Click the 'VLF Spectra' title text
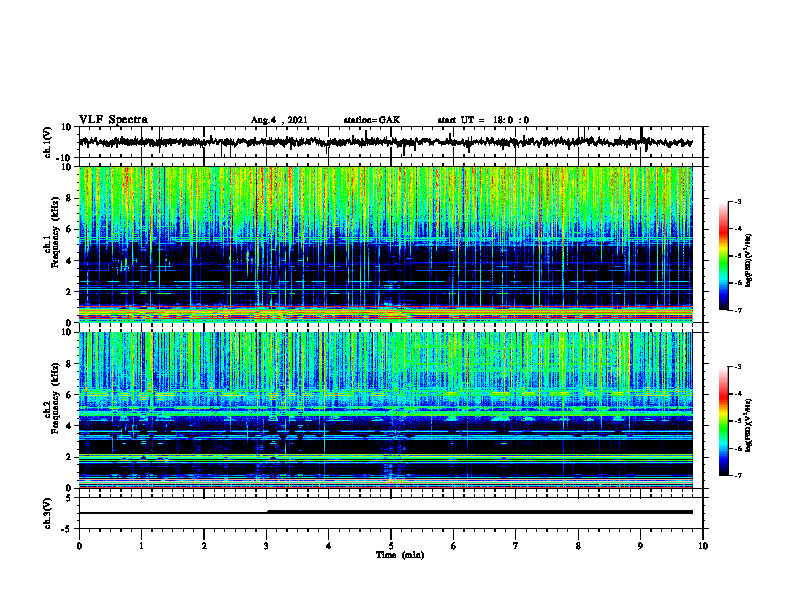 coord(113,120)
